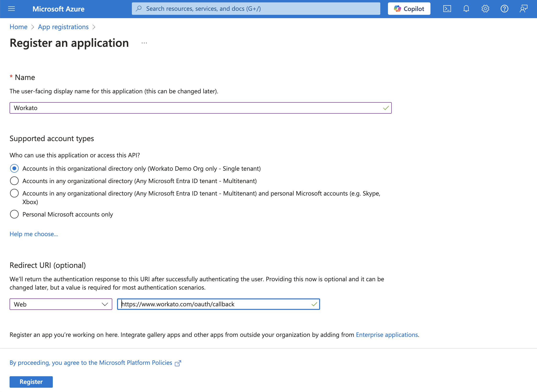Open the Cloud Shell terminal
The image size is (537, 392).
pos(447,9)
